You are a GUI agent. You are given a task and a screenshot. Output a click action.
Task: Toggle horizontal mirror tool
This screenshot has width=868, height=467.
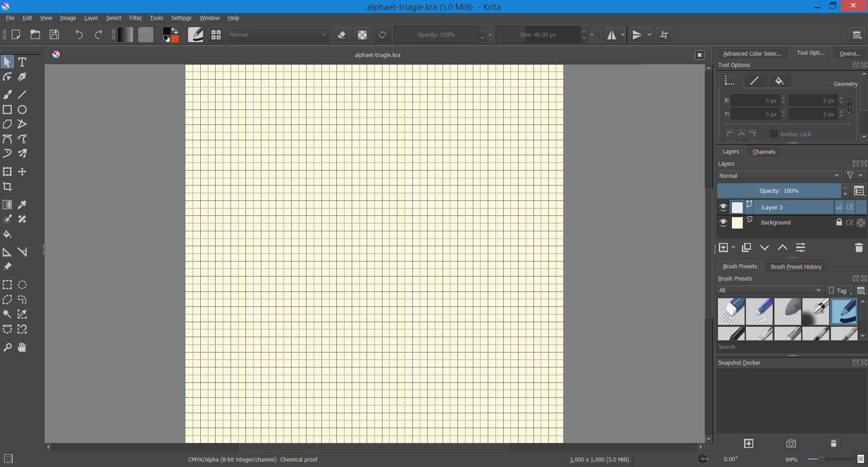coord(612,35)
